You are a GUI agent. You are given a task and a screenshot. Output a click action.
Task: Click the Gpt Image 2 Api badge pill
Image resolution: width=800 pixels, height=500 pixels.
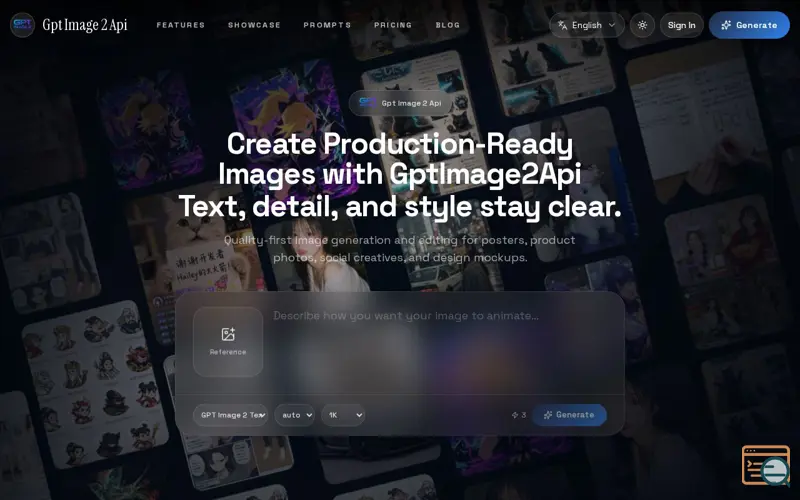[x=401, y=103]
